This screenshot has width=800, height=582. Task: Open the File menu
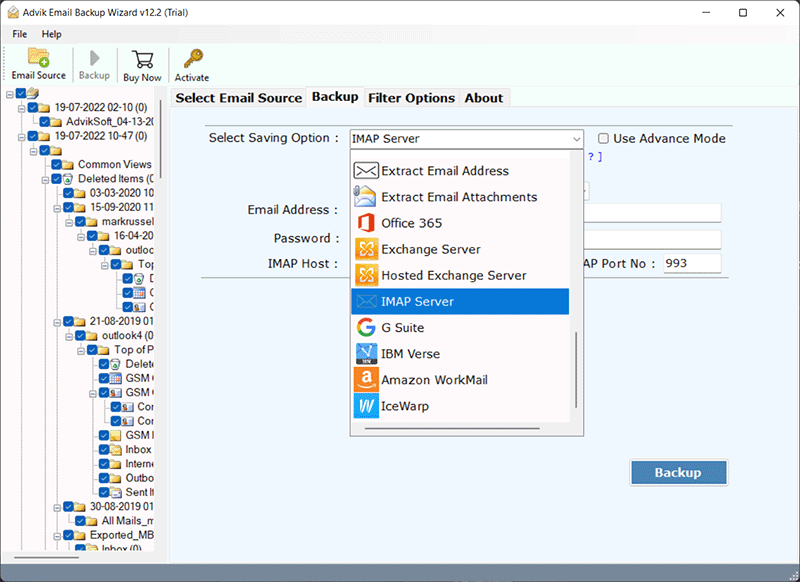tap(20, 34)
